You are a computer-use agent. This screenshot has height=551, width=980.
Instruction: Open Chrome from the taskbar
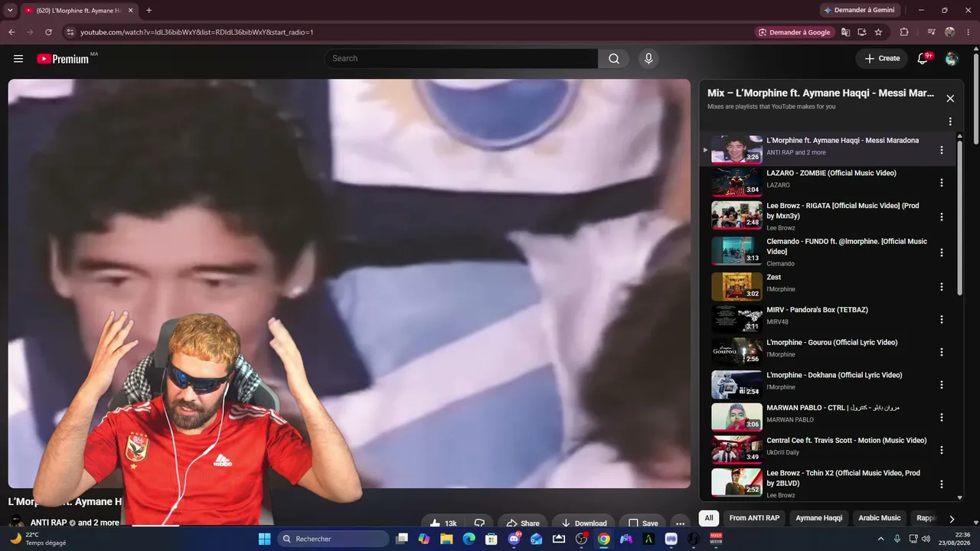click(603, 539)
